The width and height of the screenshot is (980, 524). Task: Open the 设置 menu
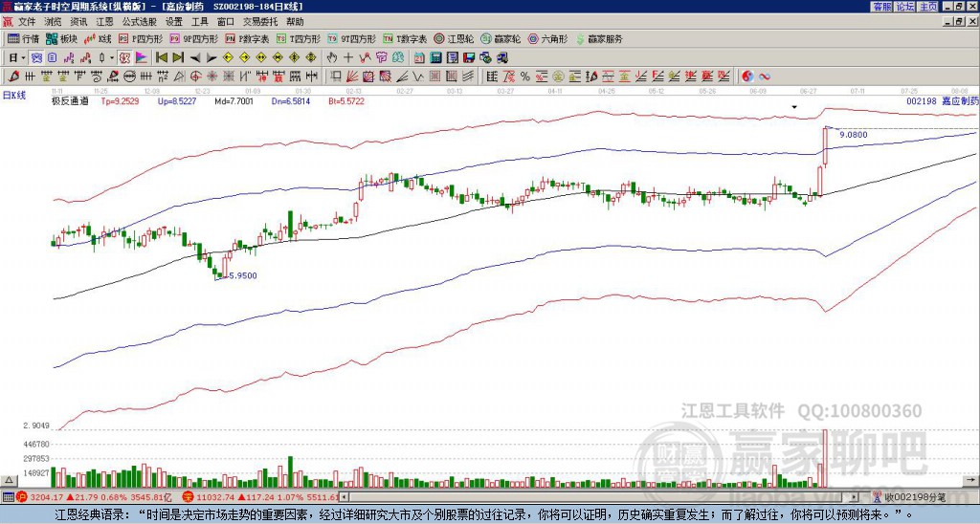(174, 22)
